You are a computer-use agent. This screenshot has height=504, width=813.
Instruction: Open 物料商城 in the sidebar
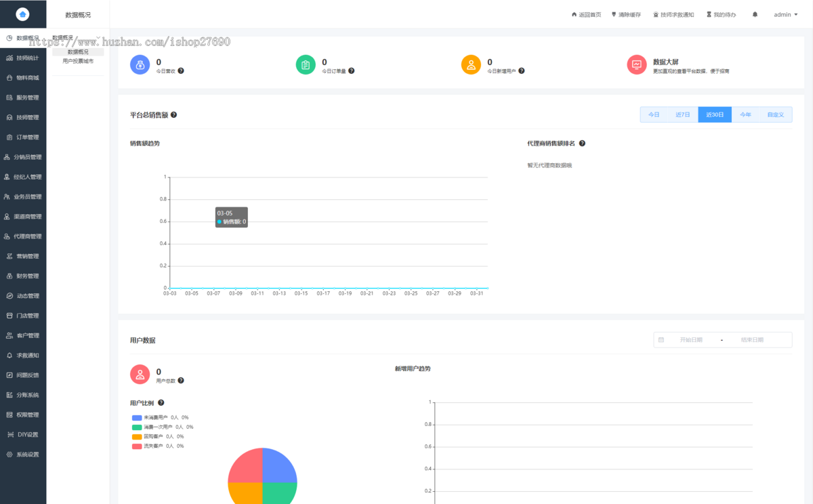[23, 77]
